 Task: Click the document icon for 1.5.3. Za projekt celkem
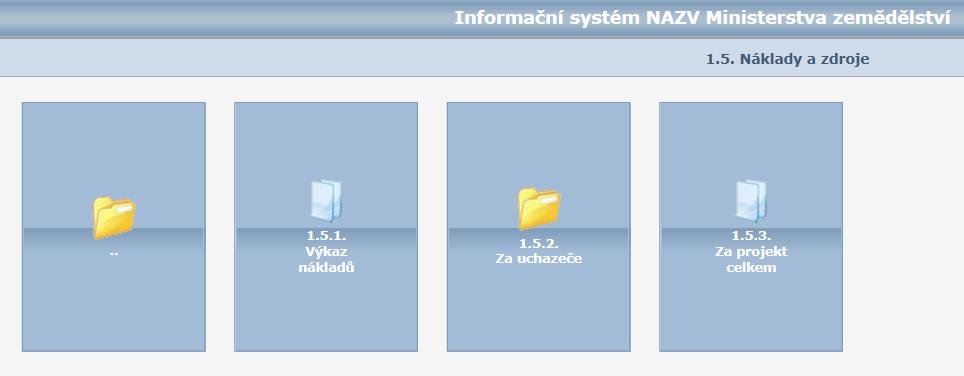coord(751,201)
